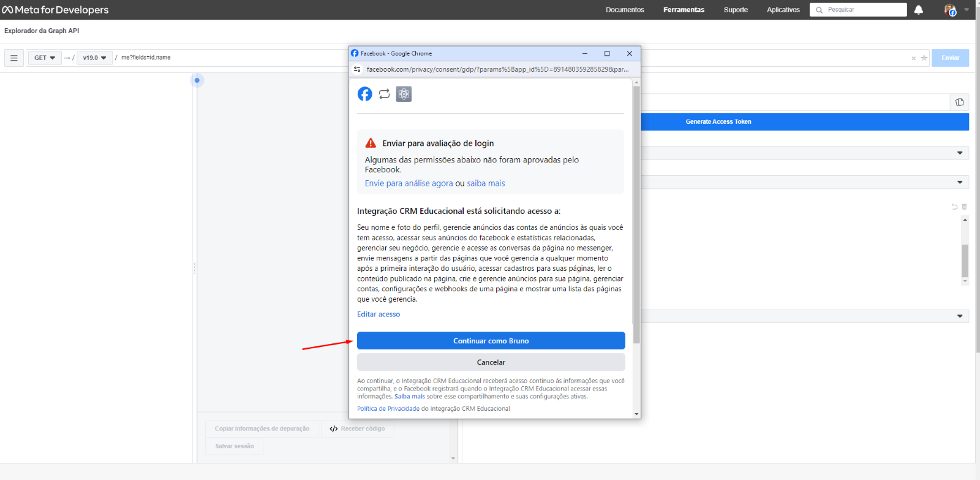Close the Facebook popup window

pos(630,53)
